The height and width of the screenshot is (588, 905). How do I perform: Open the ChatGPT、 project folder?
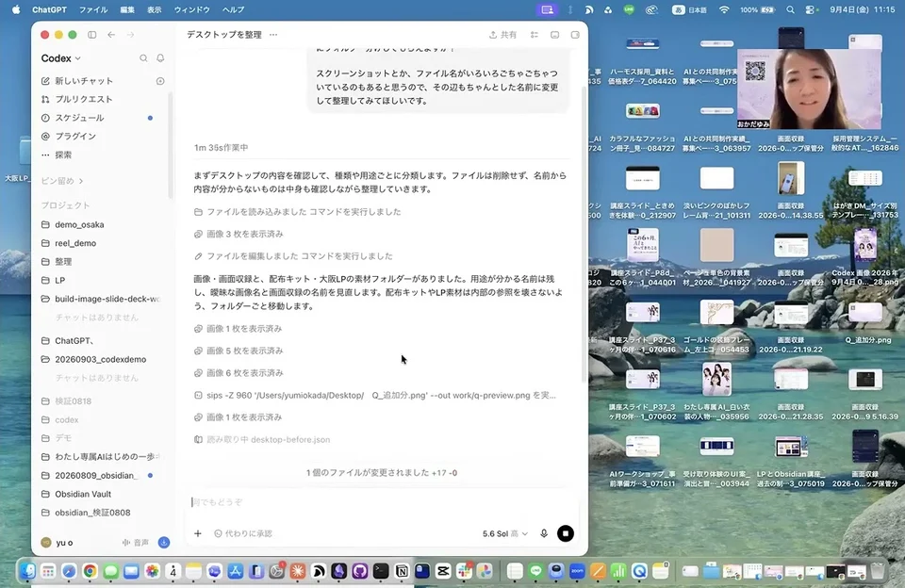(74, 340)
